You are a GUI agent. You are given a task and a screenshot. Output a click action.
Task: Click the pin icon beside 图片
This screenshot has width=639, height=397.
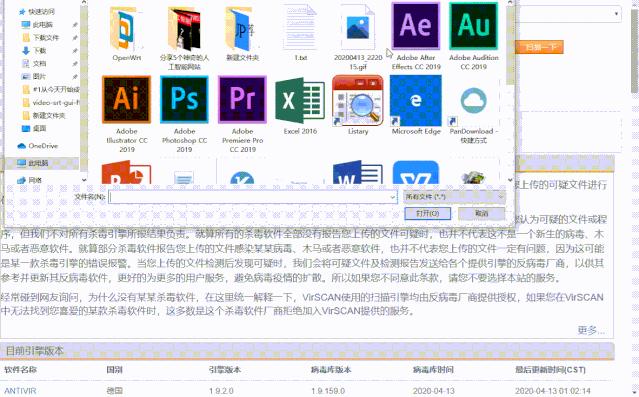point(75,77)
